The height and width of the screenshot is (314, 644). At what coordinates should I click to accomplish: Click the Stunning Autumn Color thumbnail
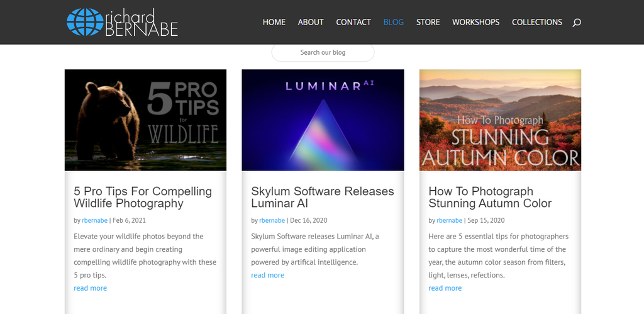[x=500, y=120]
